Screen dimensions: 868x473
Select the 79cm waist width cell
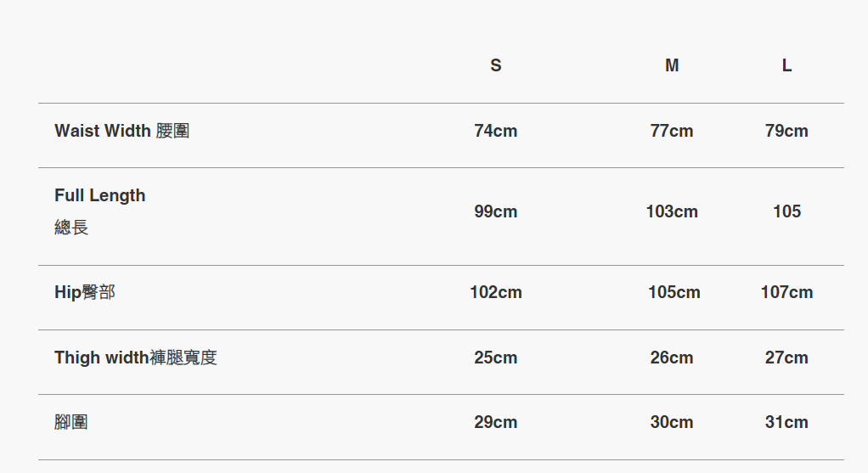coord(786,131)
